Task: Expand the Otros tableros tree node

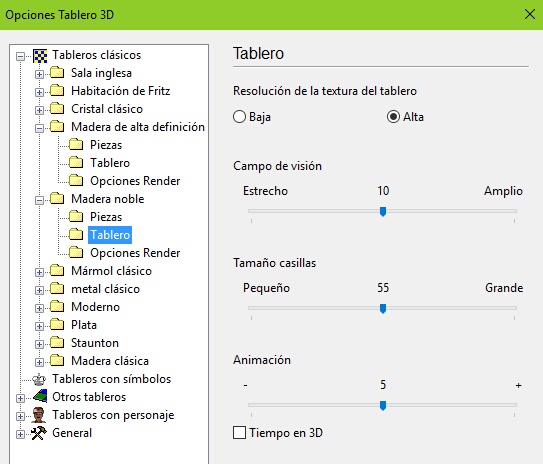Action: 20,398
